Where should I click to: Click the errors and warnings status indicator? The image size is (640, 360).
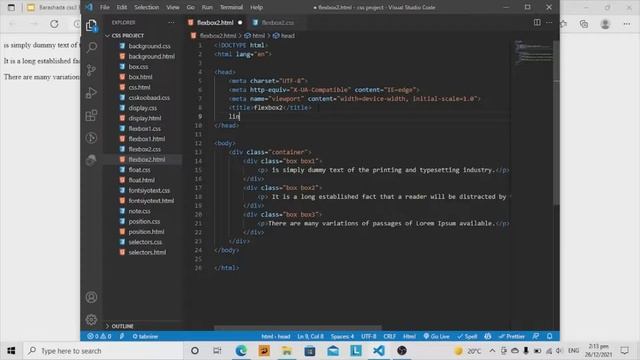point(99,336)
